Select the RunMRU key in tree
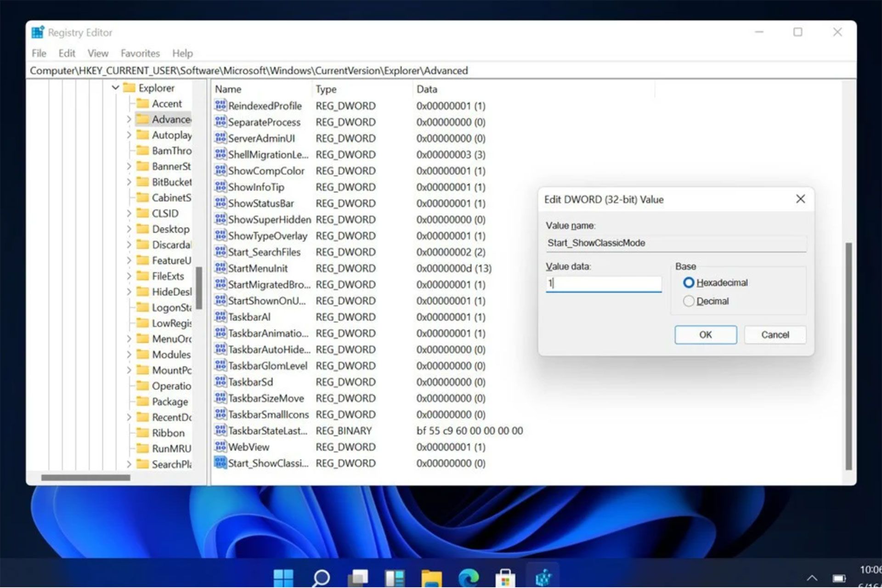The width and height of the screenshot is (882, 588). pos(171,448)
